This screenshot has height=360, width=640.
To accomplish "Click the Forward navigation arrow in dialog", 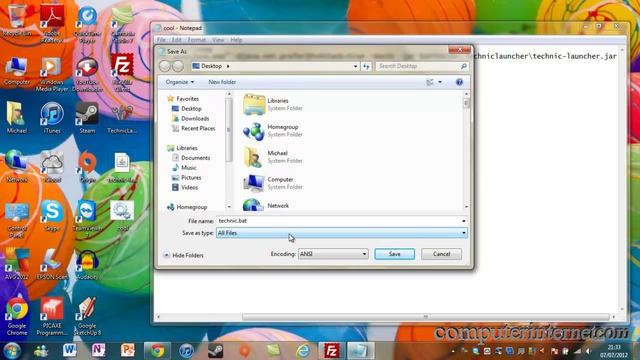I will [x=178, y=66].
